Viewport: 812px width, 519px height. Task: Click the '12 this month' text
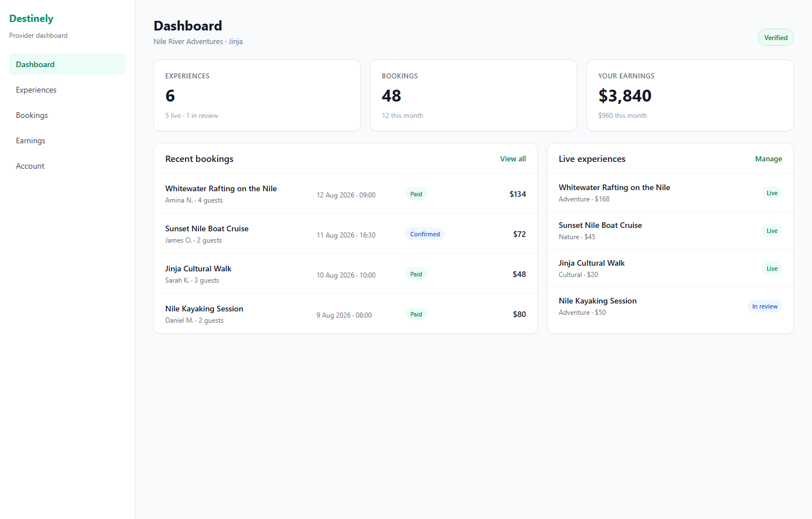click(x=402, y=116)
